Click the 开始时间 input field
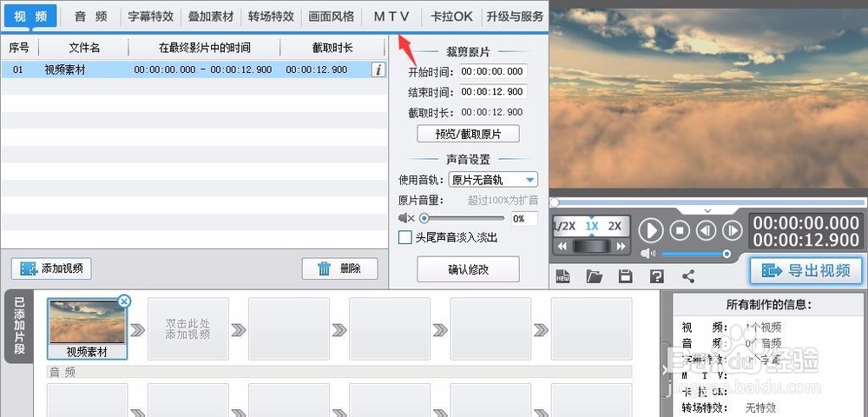868x417 pixels. pos(493,71)
